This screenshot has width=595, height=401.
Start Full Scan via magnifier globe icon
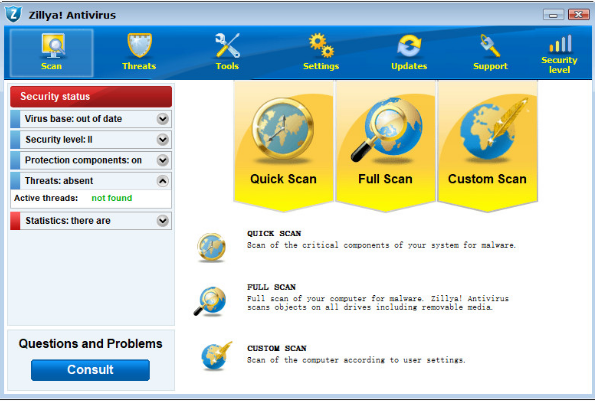pos(386,129)
